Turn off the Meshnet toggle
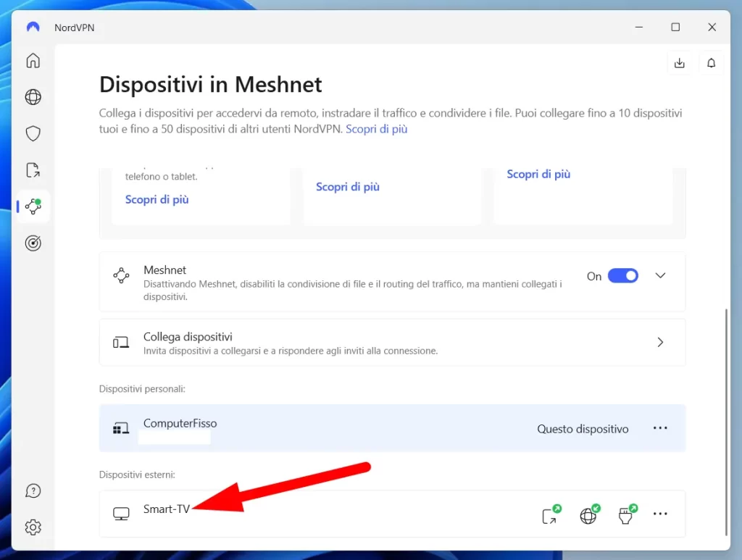Viewport: 742px width, 560px height. (622, 276)
